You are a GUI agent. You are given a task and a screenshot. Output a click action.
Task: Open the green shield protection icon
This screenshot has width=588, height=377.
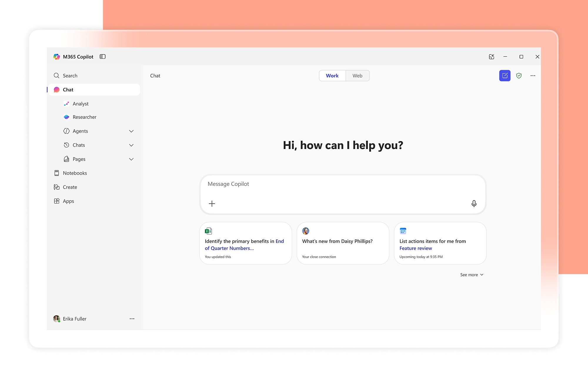point(519,76)
